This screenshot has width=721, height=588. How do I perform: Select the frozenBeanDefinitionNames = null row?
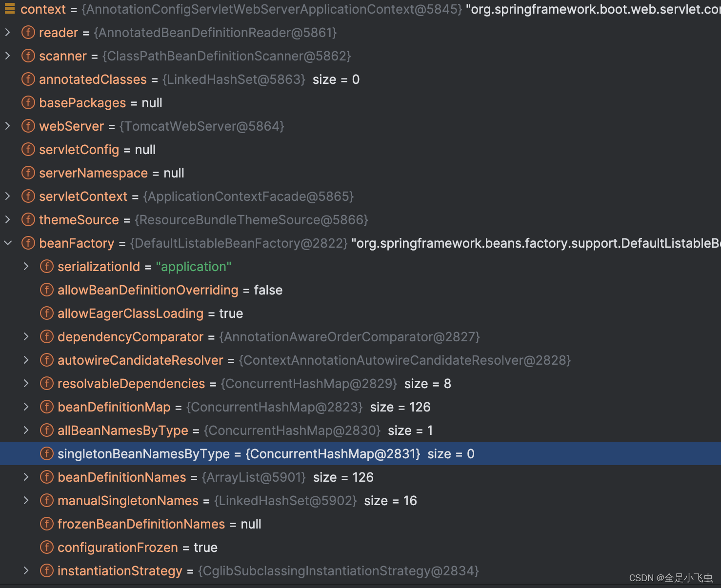(360, 524)
